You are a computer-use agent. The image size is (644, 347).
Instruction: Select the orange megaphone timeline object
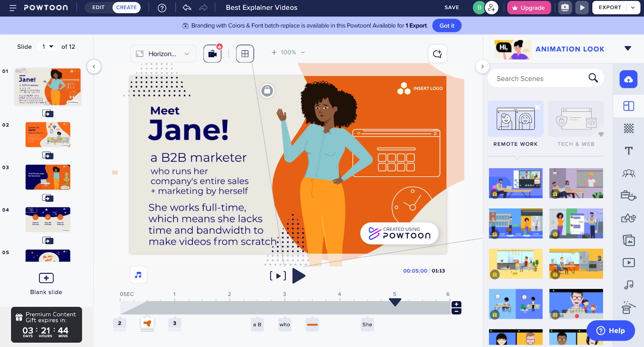coord(147,323)
